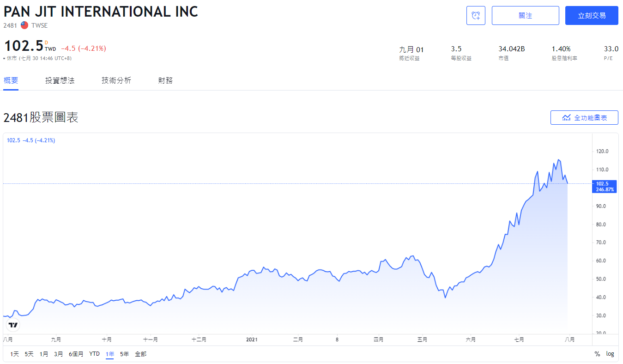Click the 3.5 earnings per share value
Viewport: 623px width, 364px height.
click(x=456, y=49)
